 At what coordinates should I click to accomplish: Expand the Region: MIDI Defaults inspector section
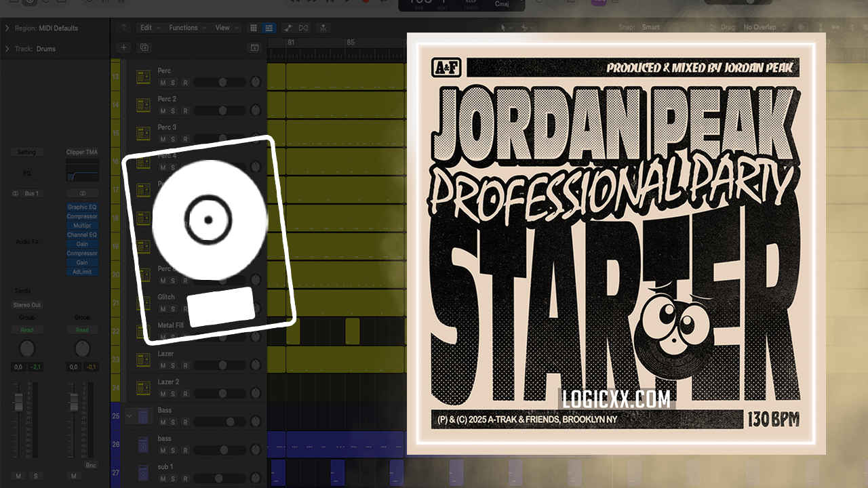click(7, 28)
